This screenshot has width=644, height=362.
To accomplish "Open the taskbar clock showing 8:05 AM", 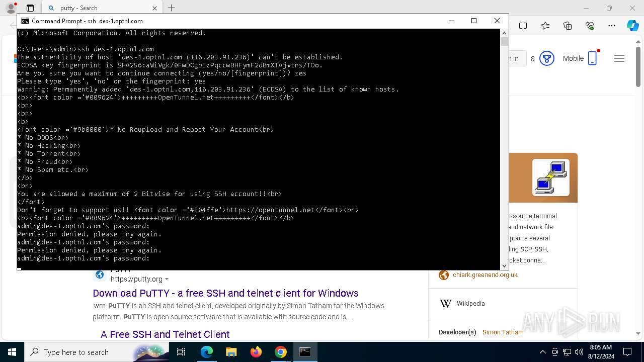I will (x=600, y=352).
